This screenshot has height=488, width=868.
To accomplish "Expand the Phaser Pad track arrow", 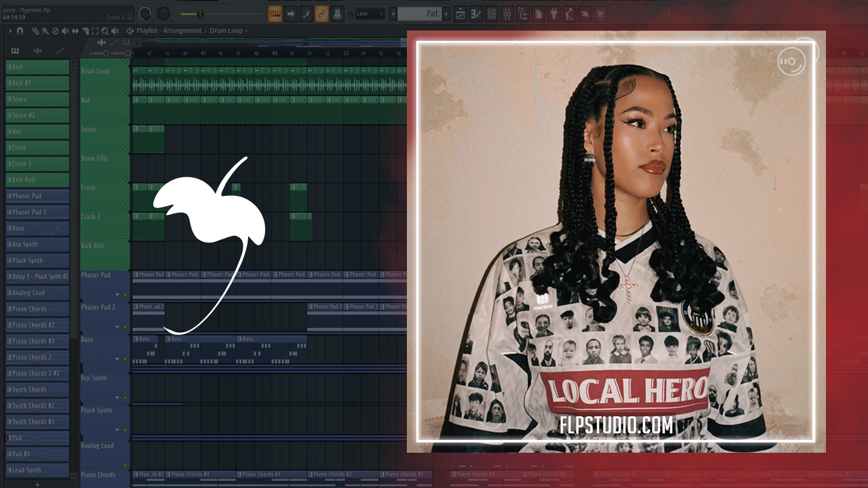I will point(117,295).
